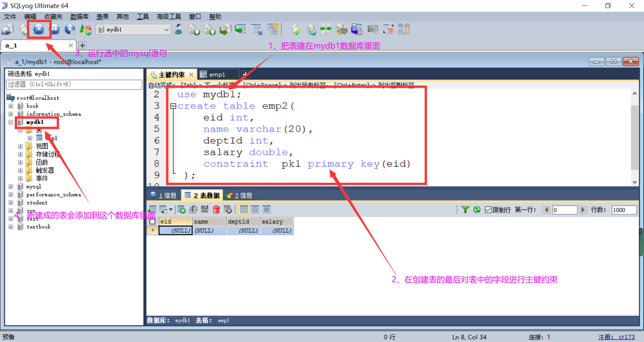Expand the information_schema database node
644x342 pixels.
(11, 114)
